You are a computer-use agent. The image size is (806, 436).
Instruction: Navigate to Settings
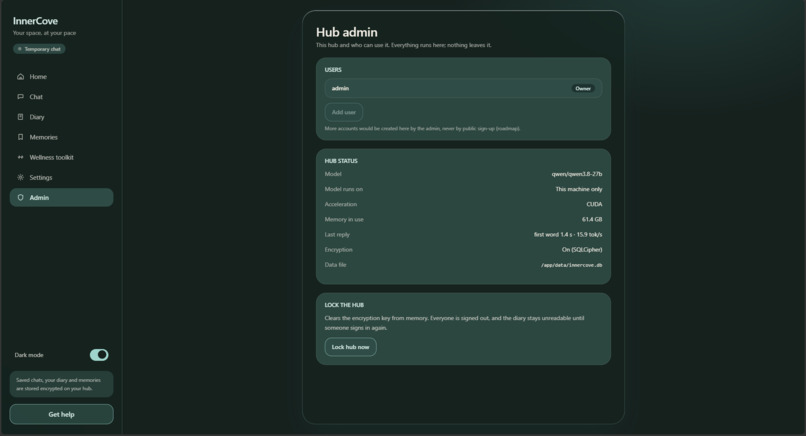point(61,177)
